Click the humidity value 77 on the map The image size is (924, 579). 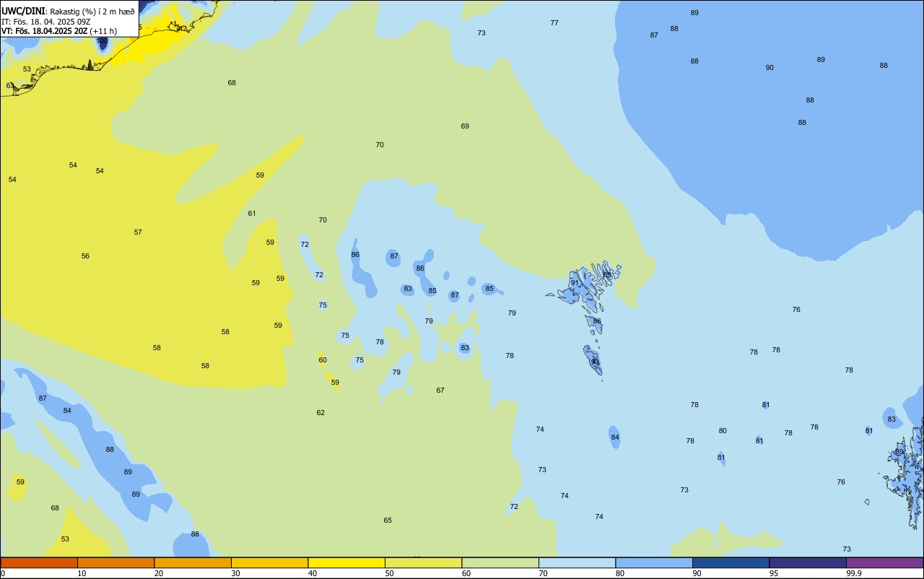coord(554,23)
